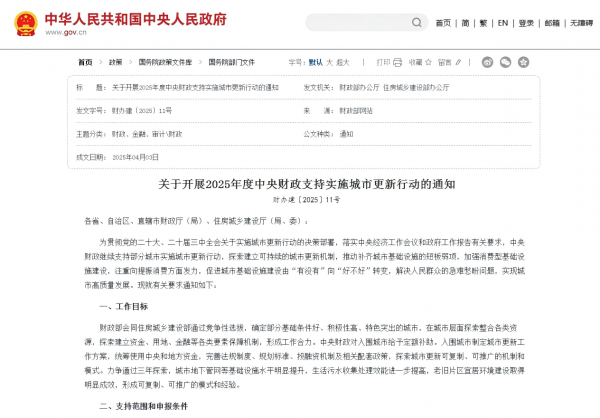
Task: Click the printer icon
Action: tap(398, 62)
